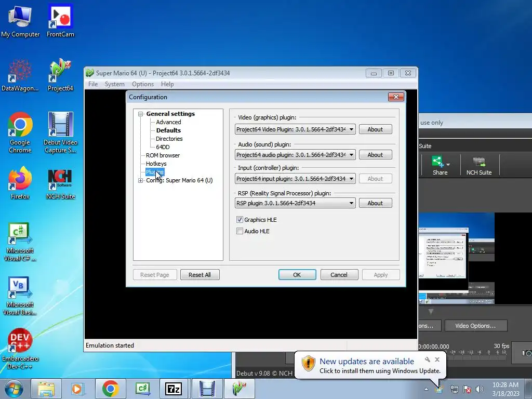Open Microsoft Visual C# desktop shortcut
Image resolution: width=532 pixels, height=399 pixels.
click(20, 242)
